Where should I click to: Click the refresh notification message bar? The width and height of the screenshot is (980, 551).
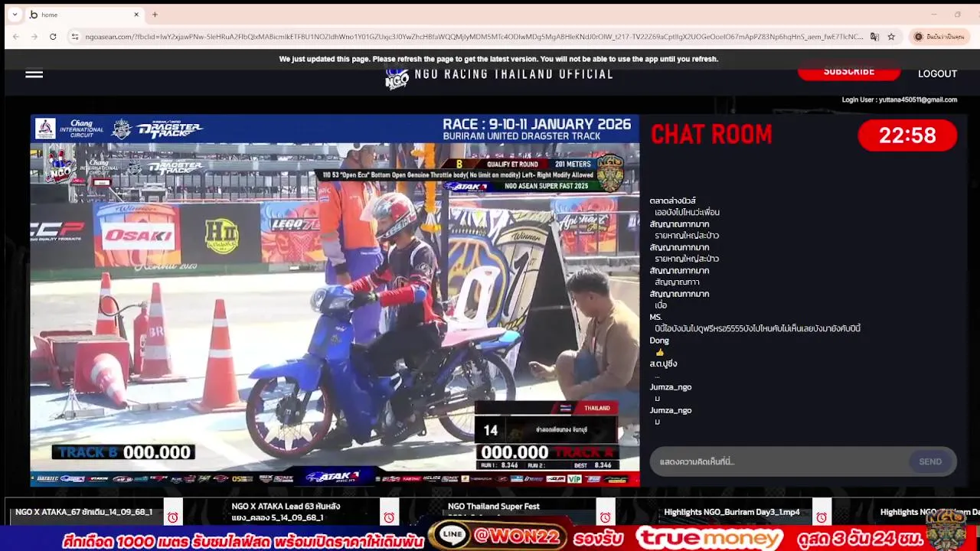click(498, 59)
